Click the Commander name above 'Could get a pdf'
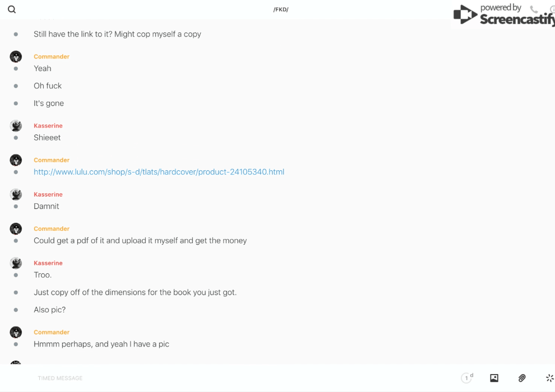 coord(52,228)
